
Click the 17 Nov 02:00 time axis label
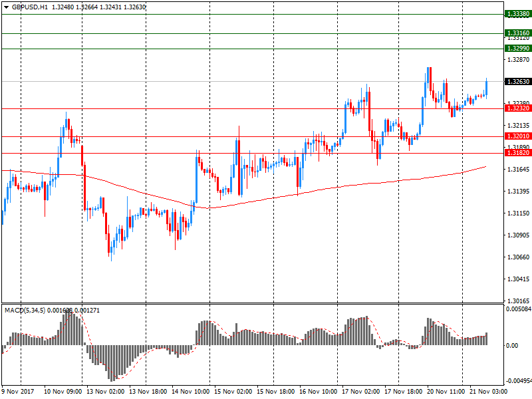(360, 392)
